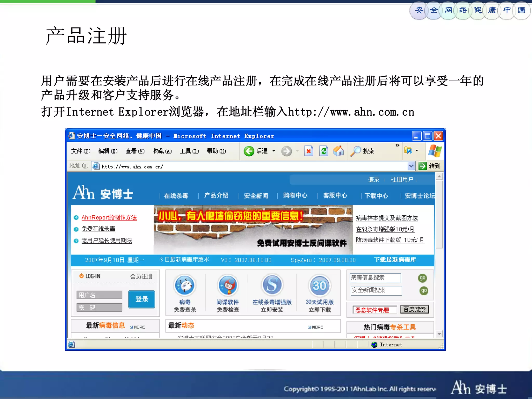This screenshot has width=532, height=399.
Task: Click the Internet zone globe icon
Action: (x=374, y=344)
